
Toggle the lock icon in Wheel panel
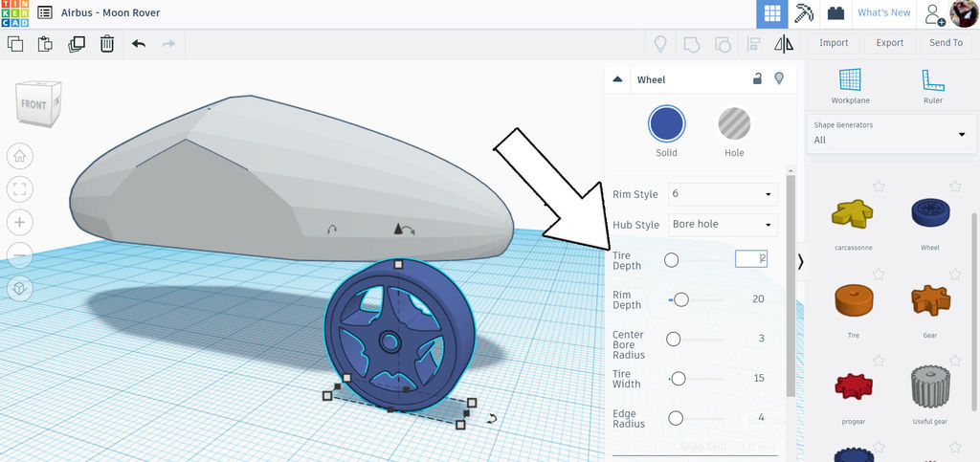757,78
